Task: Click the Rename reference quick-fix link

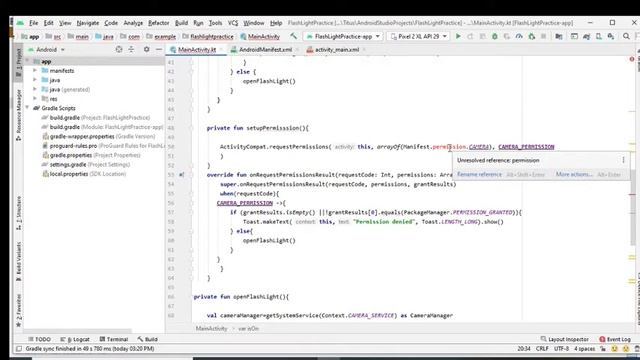Action: (479, 174)
